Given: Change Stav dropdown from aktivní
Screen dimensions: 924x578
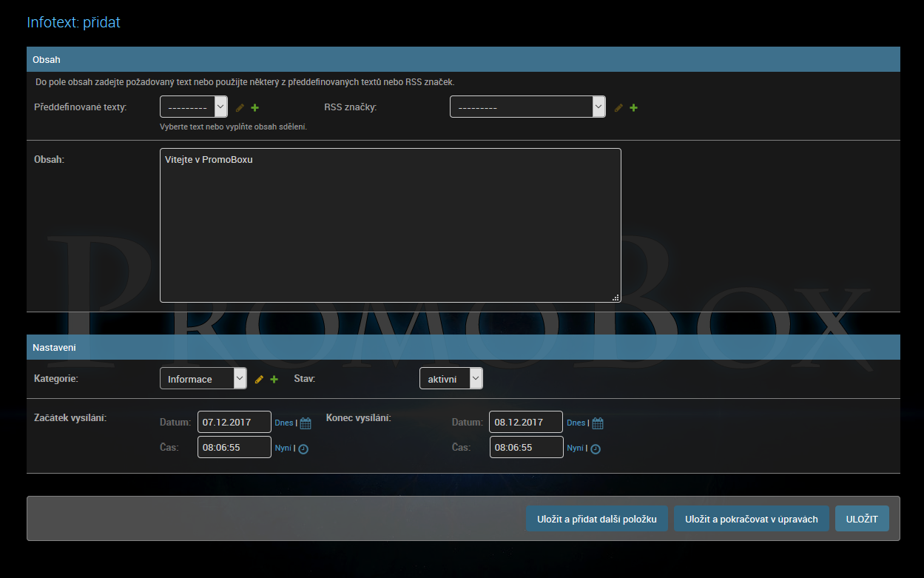Looking at the screenshot, I should (x=451, y=379).
